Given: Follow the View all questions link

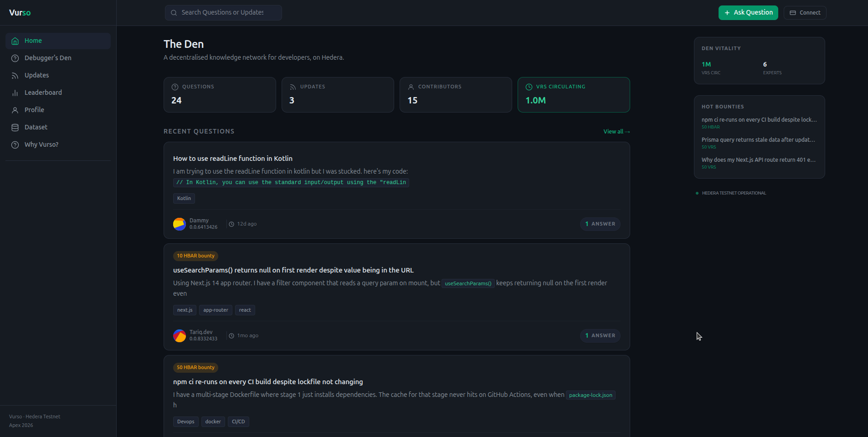Looking at the screenshot, I should coord(616,132).
